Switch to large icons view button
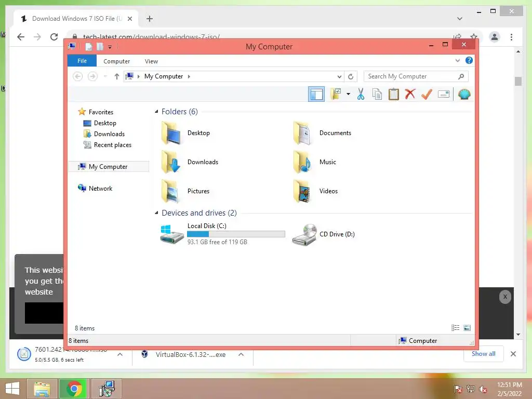The width and height of the screenshot is (532, 399). point(467,327)
